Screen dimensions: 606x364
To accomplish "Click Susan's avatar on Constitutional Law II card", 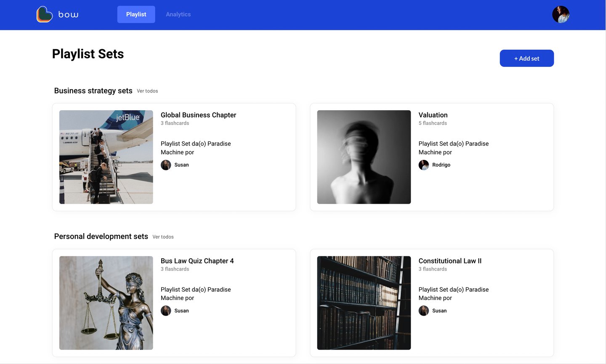I will [x=424, y=311].
